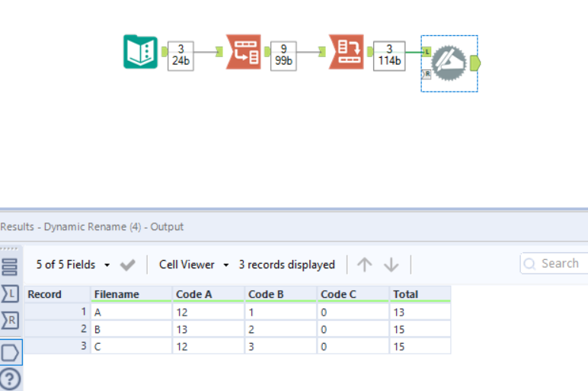Select the Input Data tool node

(140, 52)
